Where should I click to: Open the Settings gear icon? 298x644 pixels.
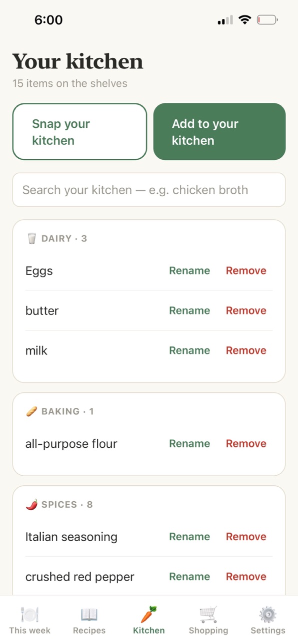[268, 614]
